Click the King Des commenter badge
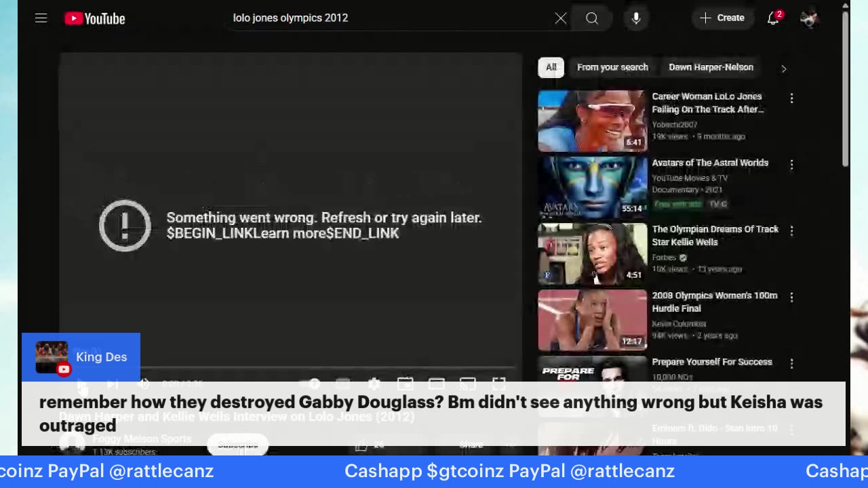This screenshot has height=488, width=868. [81, 357]
